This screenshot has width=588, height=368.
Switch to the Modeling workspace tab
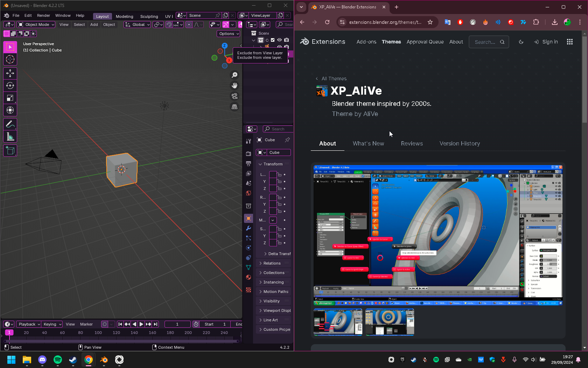coord(125,16)
